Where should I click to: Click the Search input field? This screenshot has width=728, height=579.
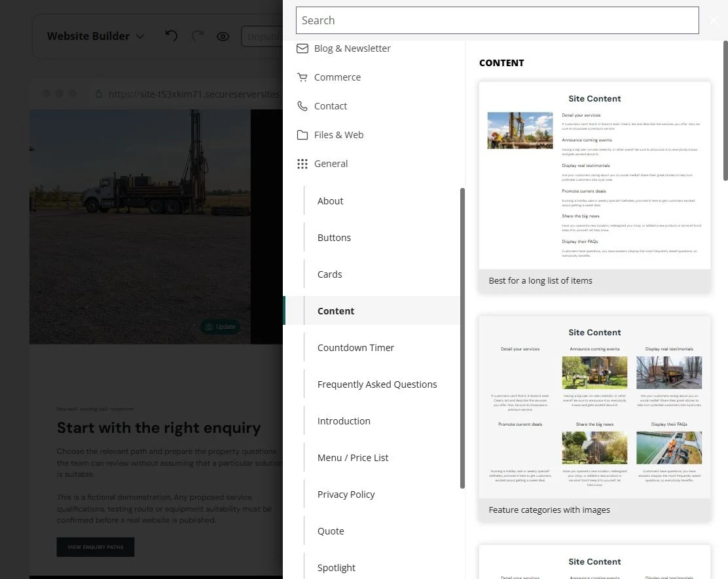click(498, 20)
